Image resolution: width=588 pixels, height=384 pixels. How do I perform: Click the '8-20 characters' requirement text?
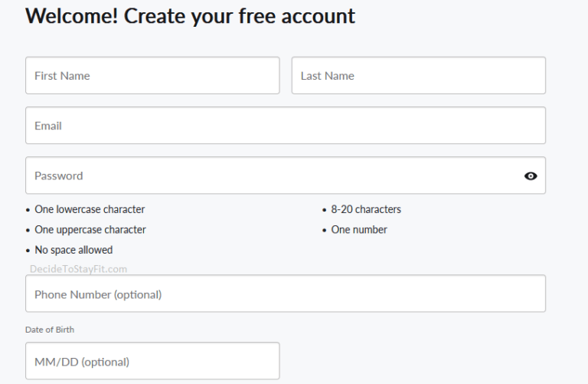[x=366, y=209]
